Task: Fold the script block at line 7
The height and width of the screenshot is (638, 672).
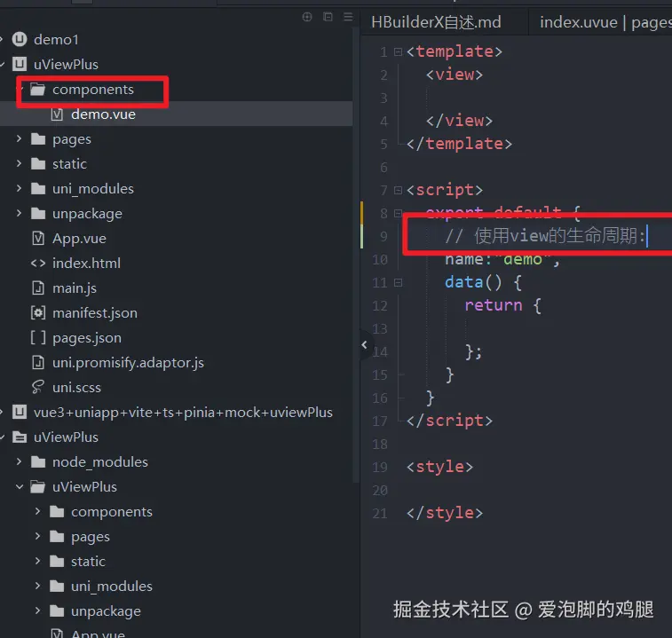Action: (399, 190)
